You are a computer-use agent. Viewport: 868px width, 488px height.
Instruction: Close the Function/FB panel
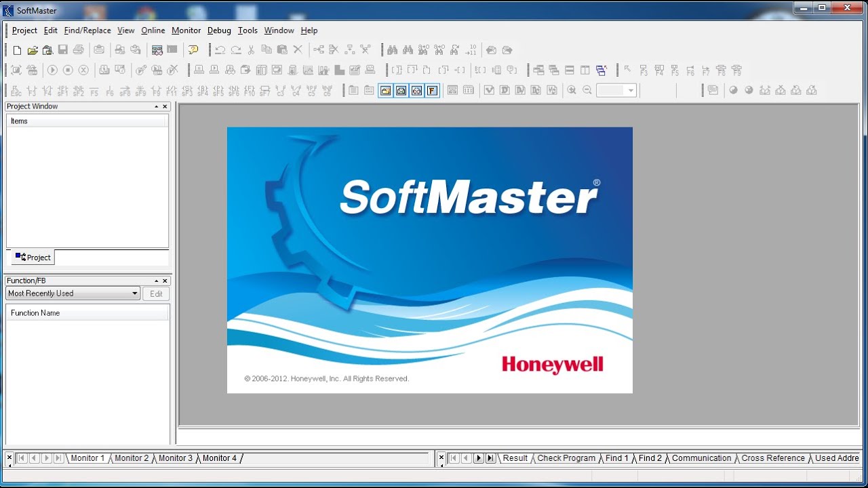(x=165, y=281)
